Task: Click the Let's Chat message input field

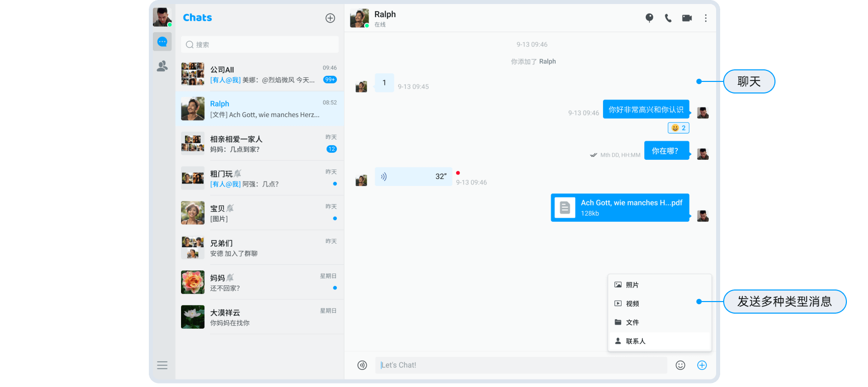Action: pyautogui.click(x=520, y=365)
